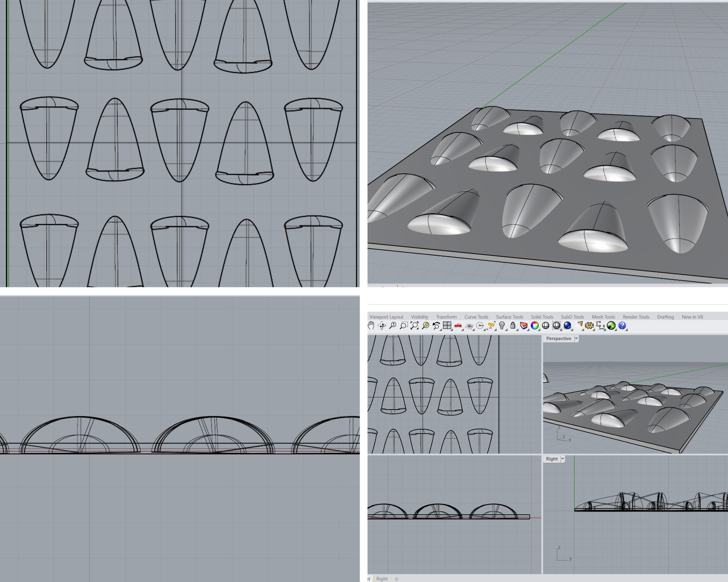Screen dimensions: 728x582
Task: Click the Zoom Extents icon
Action: click(415, 326)
